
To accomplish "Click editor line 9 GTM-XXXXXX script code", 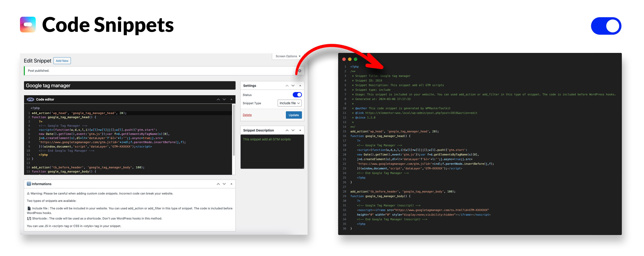I will 95,147.
